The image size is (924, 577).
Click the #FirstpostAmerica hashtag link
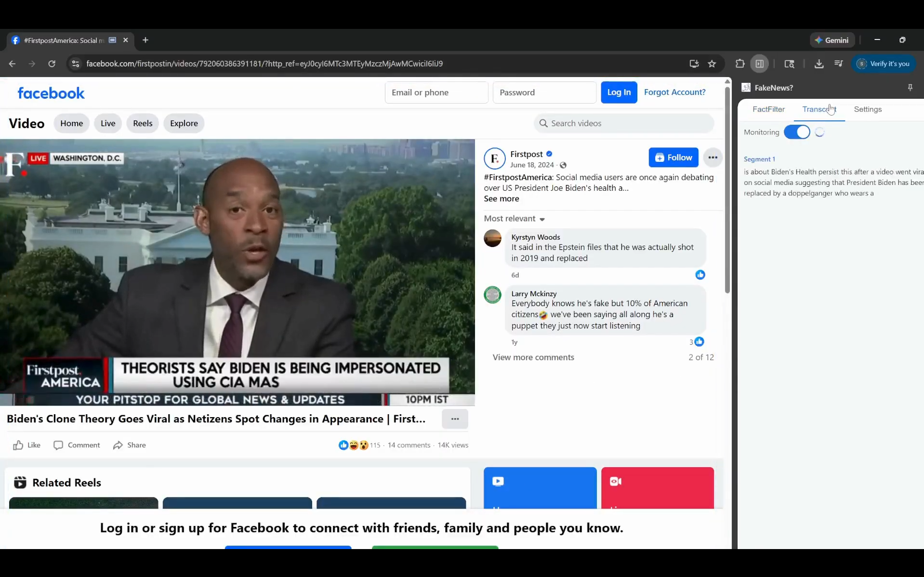click(518, 177)
